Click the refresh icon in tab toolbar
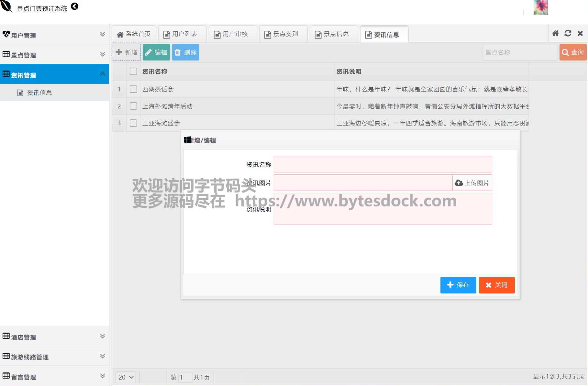Viewport: 588px width, 386px height. [x=568, y=33]
